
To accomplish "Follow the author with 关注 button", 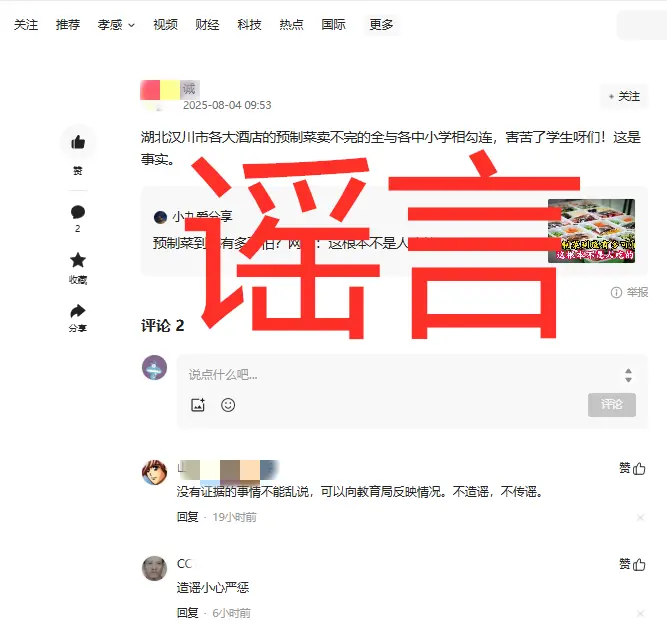I will 624,97.
